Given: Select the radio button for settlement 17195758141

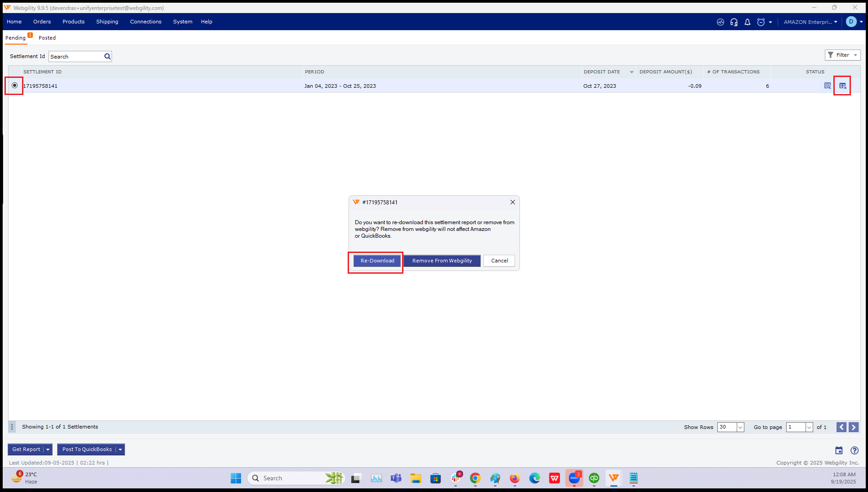Looking at the screenshot, I should tap(14, 86).
